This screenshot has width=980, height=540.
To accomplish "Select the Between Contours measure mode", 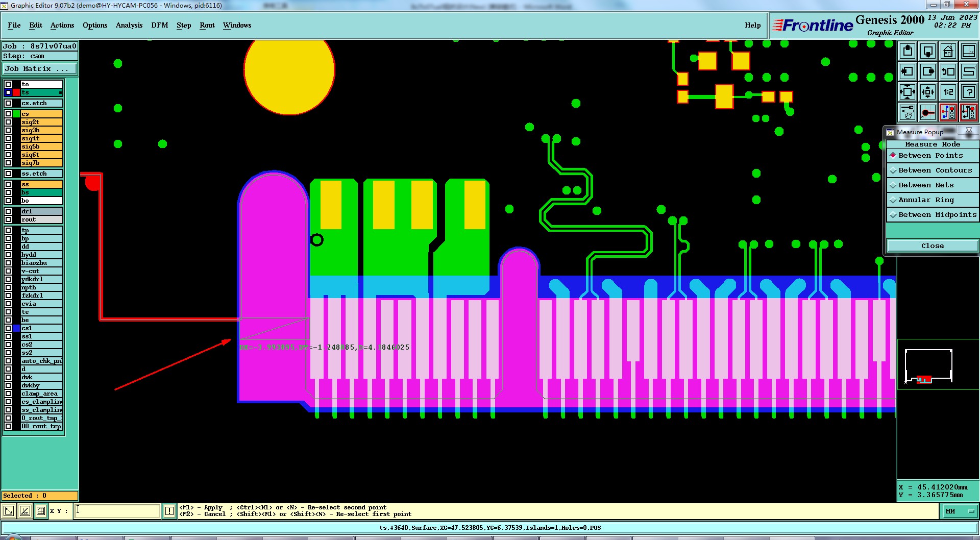I will 933,170.
